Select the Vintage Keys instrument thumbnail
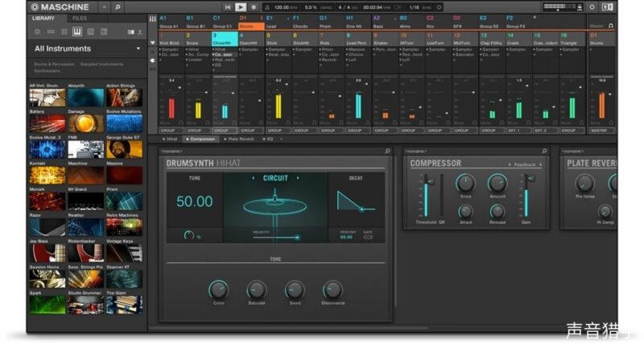Viewport: 644px width, 344px height. coord(125,253)
